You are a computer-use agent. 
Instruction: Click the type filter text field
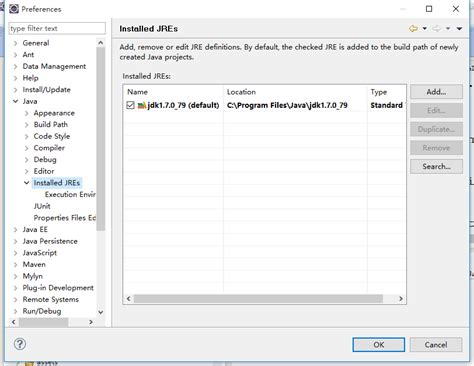(x=57, y=28)
